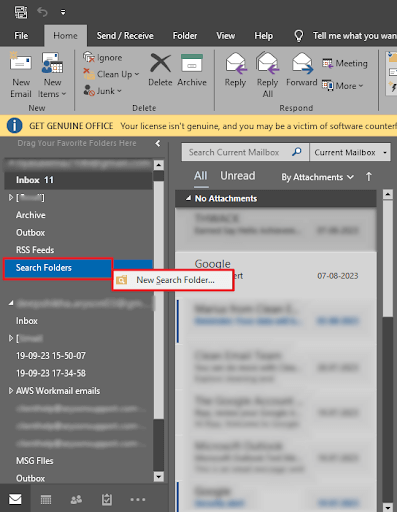This screenshot has width=397, height=512.
Task: Open the Google email dated 07-08-2023
Action: (x=276, y=275)
